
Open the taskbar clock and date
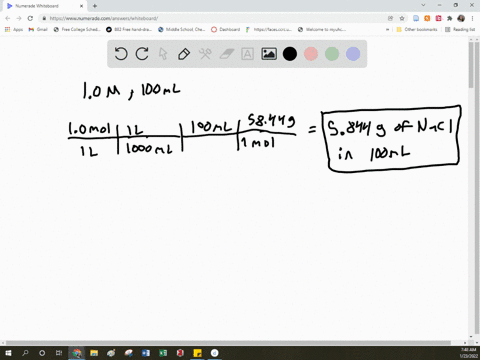[x=469, y=353]
